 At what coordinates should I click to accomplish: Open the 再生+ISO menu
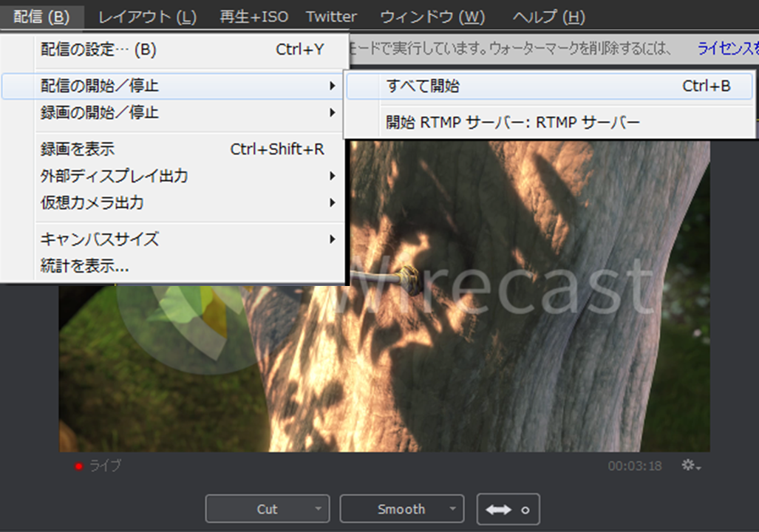click(253, 18)
